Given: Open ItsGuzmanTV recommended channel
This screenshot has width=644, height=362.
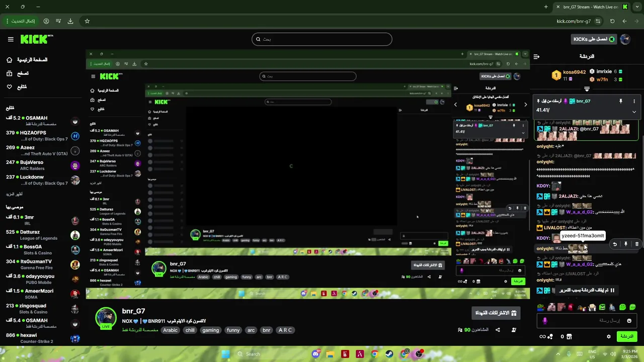Looking at the screenshot, I should coord(43,264).
